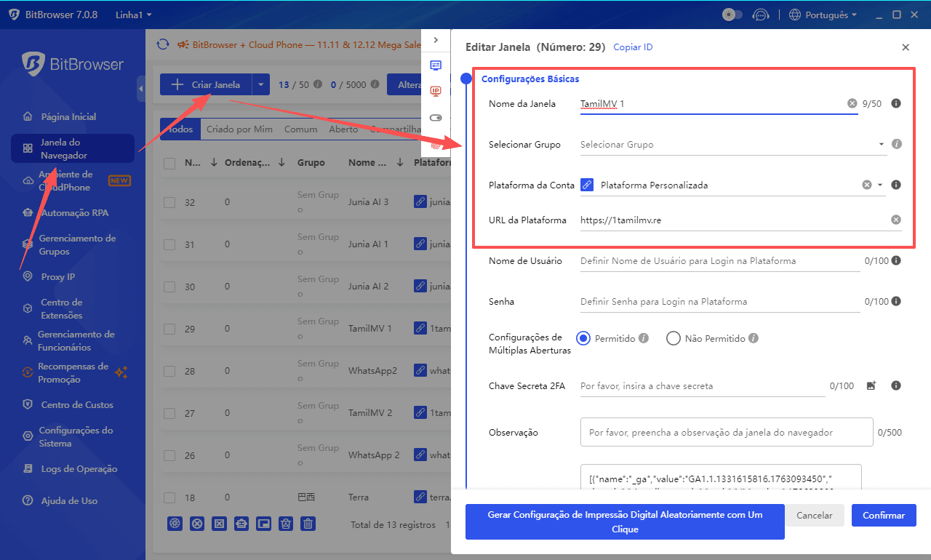Open the Criar Janela dropdown arrow
This screenshot has width=931, height=560.
click(261, 84)
